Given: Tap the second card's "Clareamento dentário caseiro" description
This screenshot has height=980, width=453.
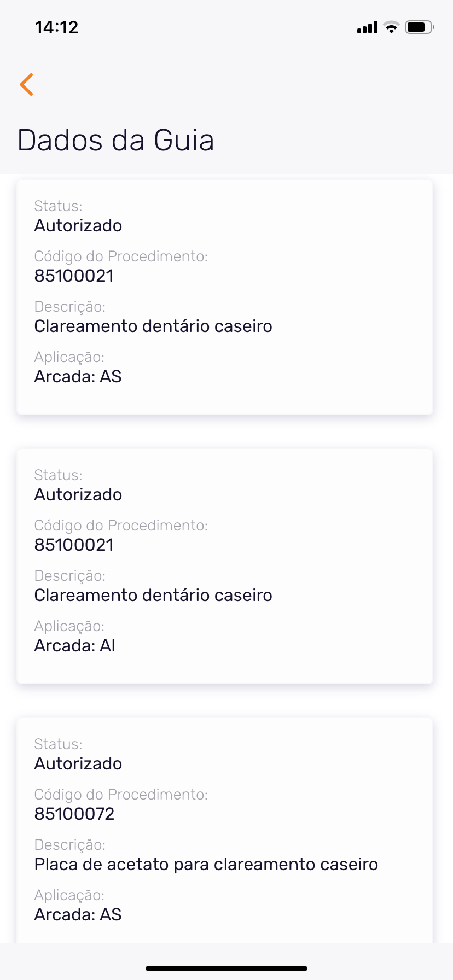Looking at the screenshot, I should pyautogui.click(x=153, y=595).
